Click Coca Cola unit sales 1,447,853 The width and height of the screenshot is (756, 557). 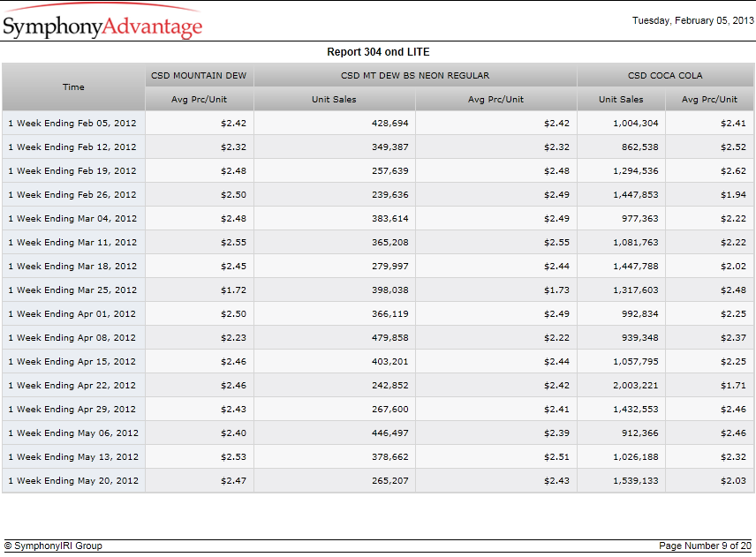coord(636,195)
